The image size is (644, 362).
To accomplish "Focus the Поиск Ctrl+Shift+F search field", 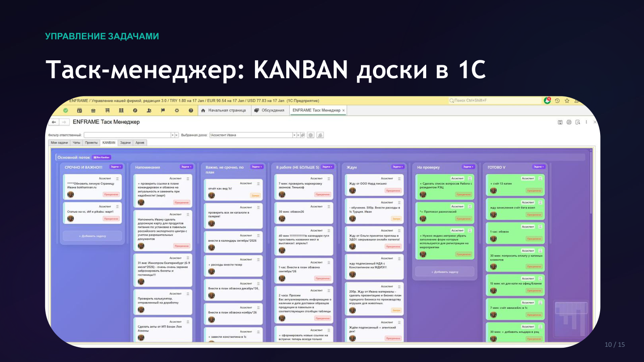I will click(495, 101).
